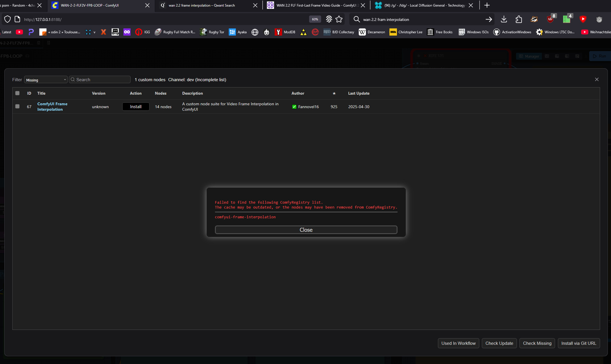Image resolution: width=611 pixels, height=364 pixels.
Task: Click the 60% zoom level indicator
Action: [x=315, y=19]
